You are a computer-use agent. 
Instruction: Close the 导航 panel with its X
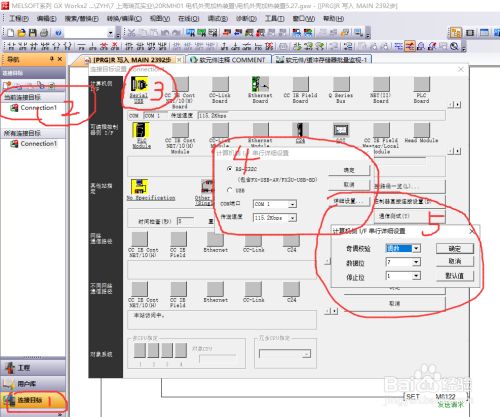[x=60, y=59]
